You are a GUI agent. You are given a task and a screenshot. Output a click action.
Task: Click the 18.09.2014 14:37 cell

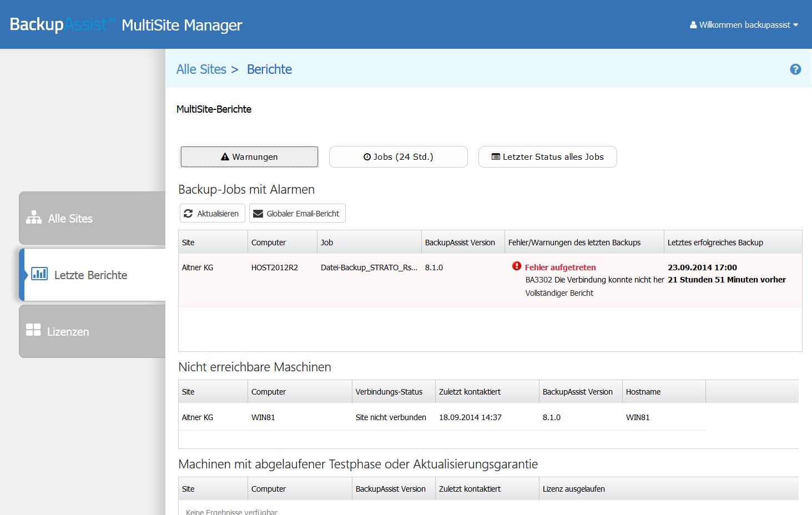[x=470, y=417]
